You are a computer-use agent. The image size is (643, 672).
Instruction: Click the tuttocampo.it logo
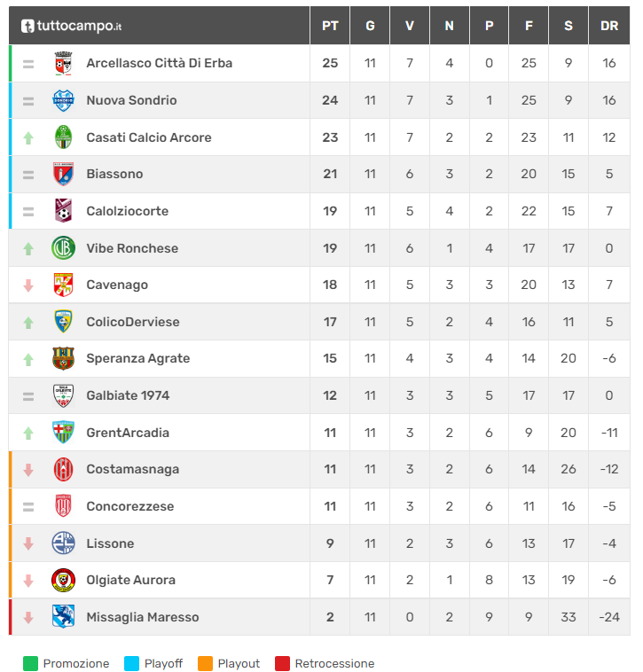pyautogui.click(x=71, y=26)
